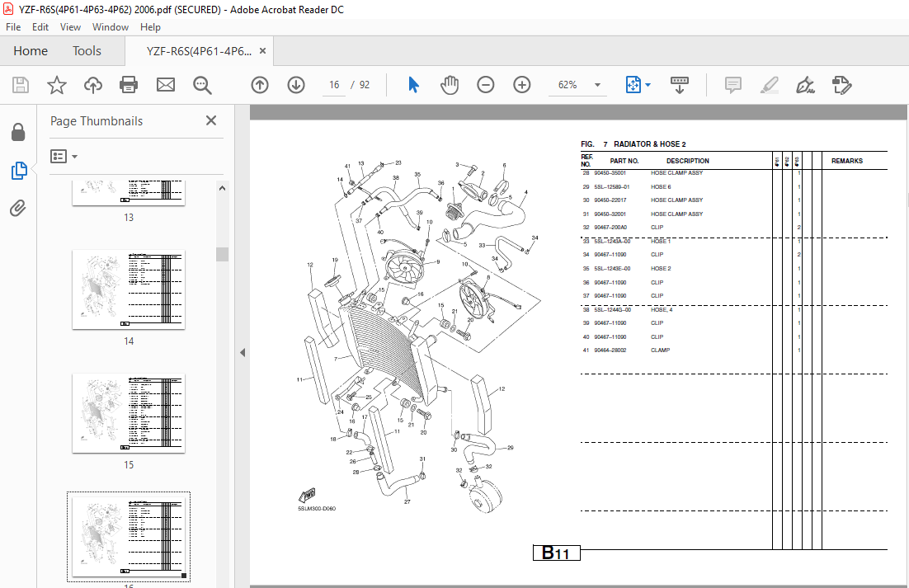The image size is (909, 588).
Task: Expand fit page options dropdown arrow
Action: [x=648, y=85]
